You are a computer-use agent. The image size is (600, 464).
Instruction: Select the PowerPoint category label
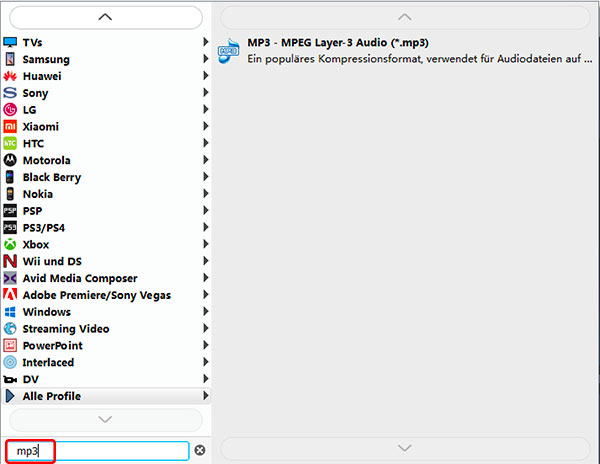[52, 345]
